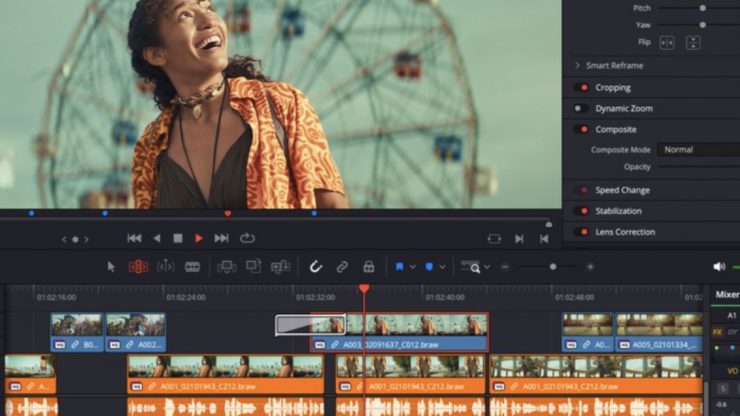Click the flip horizontal icon
740x416 pixels.
point(667,42)
